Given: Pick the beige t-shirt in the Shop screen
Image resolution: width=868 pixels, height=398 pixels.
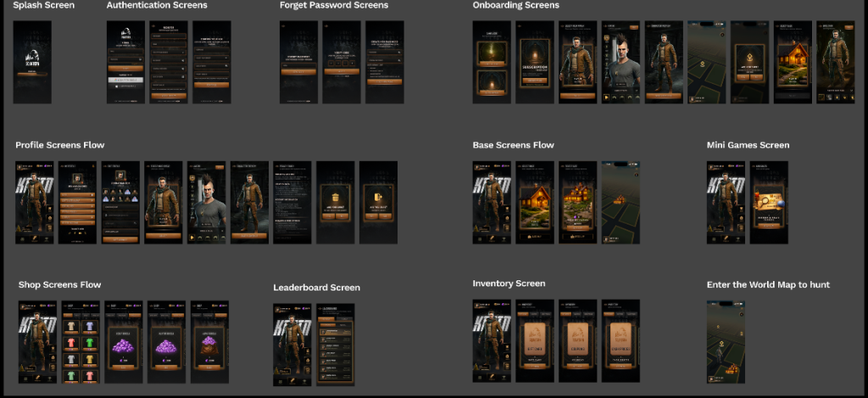Looking at the screenshot, I should point(71,327).
